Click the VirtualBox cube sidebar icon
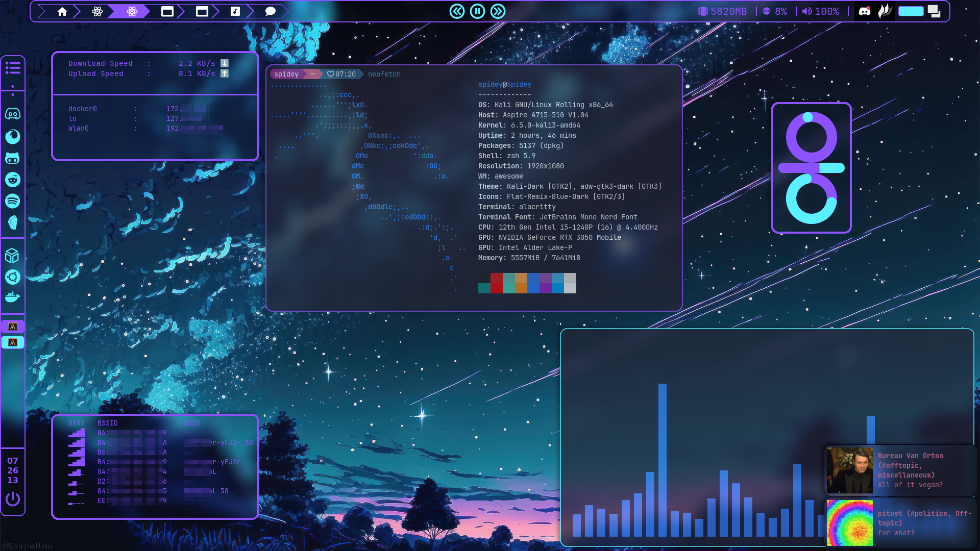This screenshot has height=551, width=980. point(13,256)
